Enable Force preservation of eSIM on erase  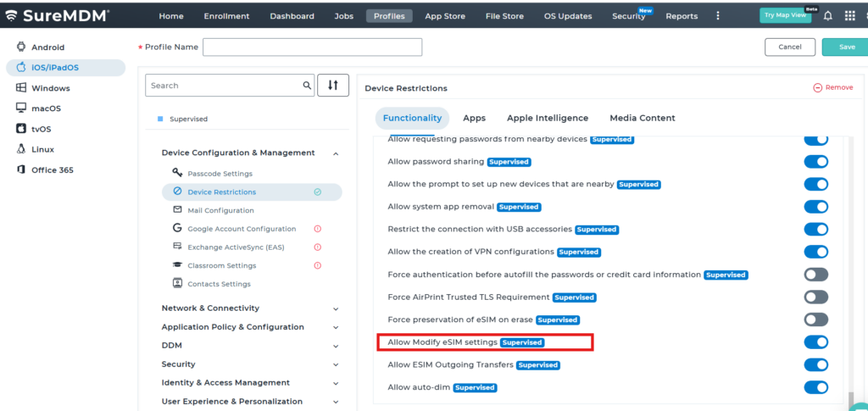pyautogui.click(x=816, y=319)
